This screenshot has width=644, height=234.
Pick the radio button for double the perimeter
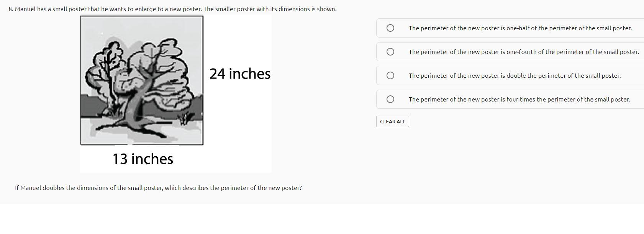(390, 75)
